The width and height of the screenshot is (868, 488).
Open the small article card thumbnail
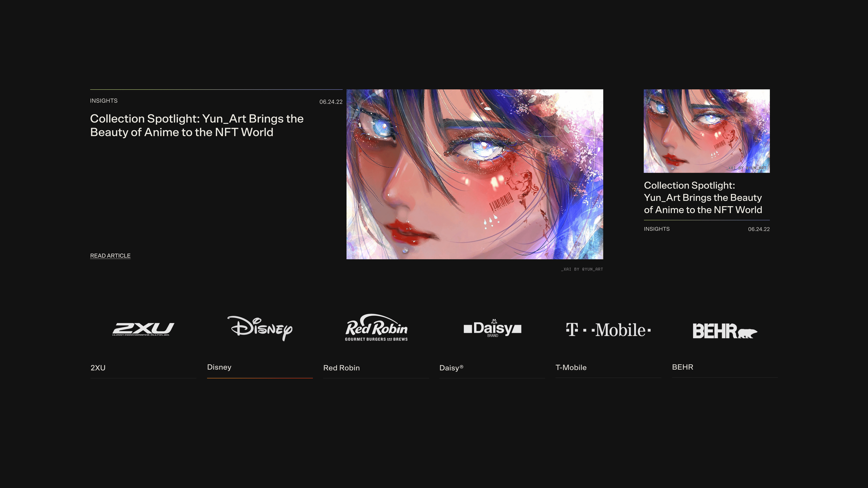pyautogui.click(x=706, y=131)
